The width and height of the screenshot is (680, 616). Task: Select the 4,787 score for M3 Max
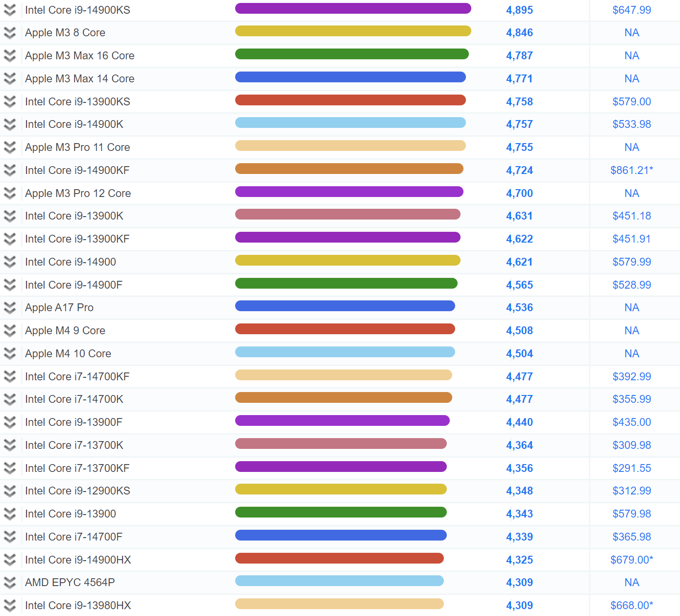(519, 56)
